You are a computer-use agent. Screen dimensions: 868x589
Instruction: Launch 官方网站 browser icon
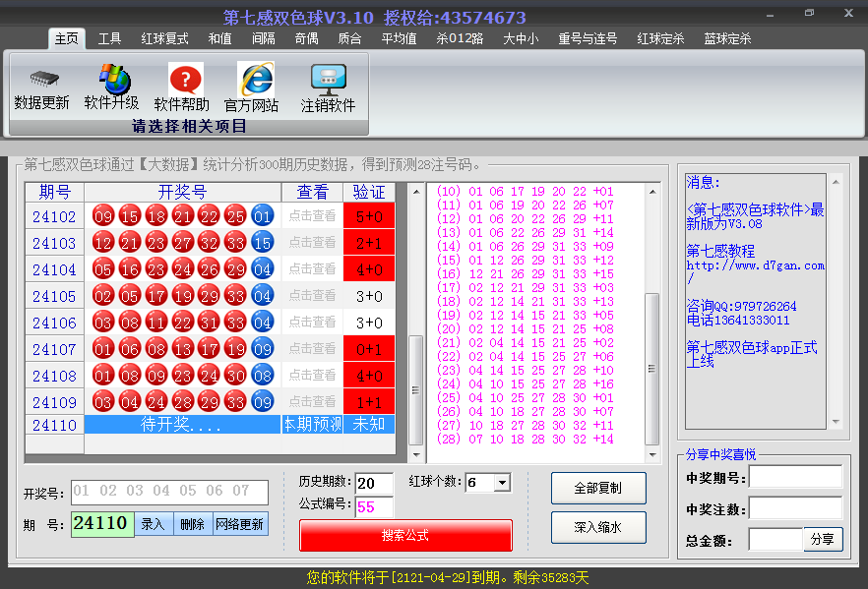pos(256,79)
